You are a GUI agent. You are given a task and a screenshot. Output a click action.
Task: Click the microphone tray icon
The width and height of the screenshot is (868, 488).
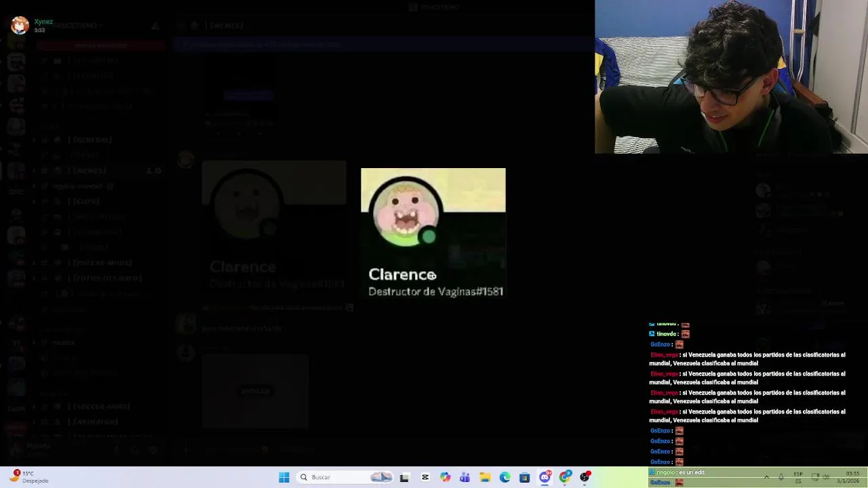pyautogui.click(x=782, y=477)
